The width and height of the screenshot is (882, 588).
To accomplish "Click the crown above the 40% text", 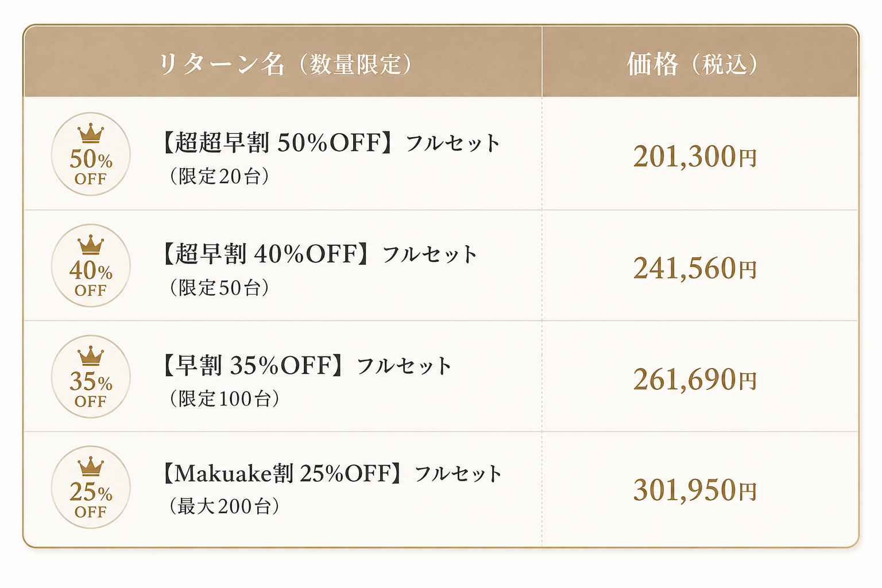I will 91,245.
